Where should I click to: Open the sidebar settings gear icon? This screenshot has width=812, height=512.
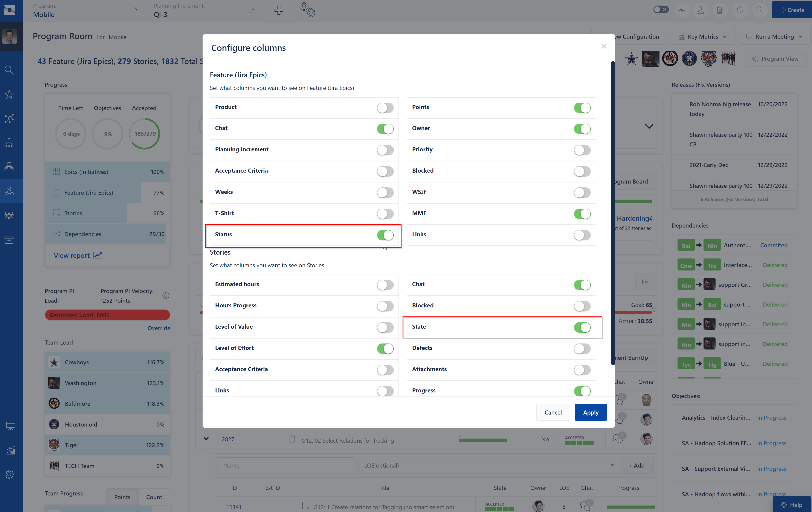coord(9,474)
